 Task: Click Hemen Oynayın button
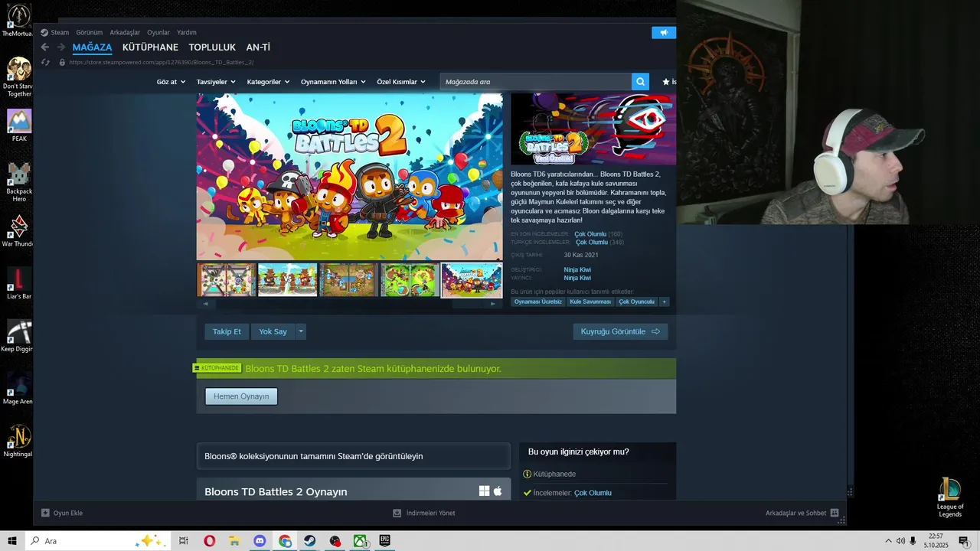[241, 396]
